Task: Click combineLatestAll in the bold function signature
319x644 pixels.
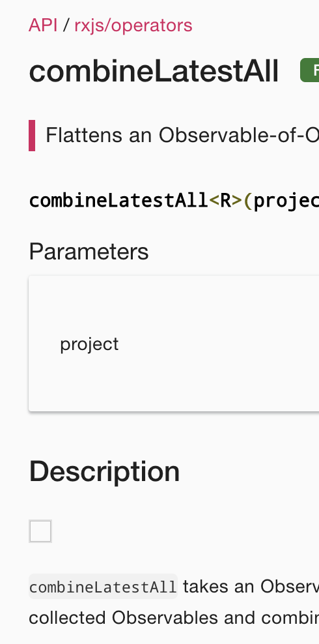Action: pyautogui.click(x=119, y=201)
